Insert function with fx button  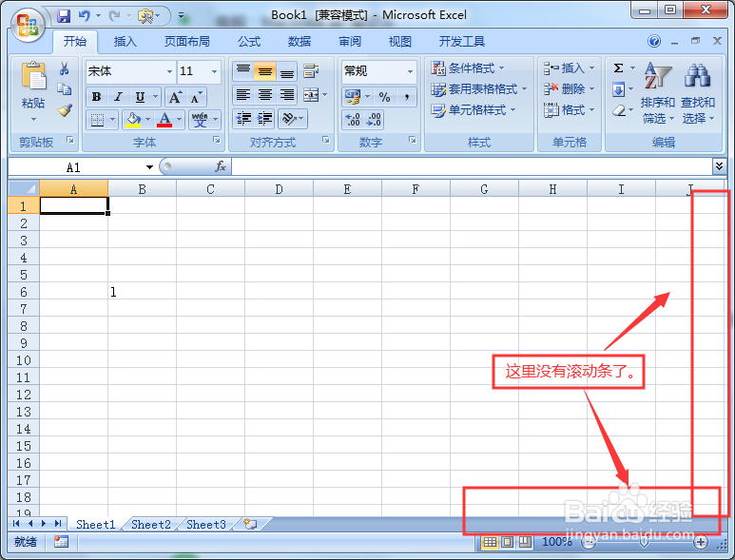click(x=221, y=165)
